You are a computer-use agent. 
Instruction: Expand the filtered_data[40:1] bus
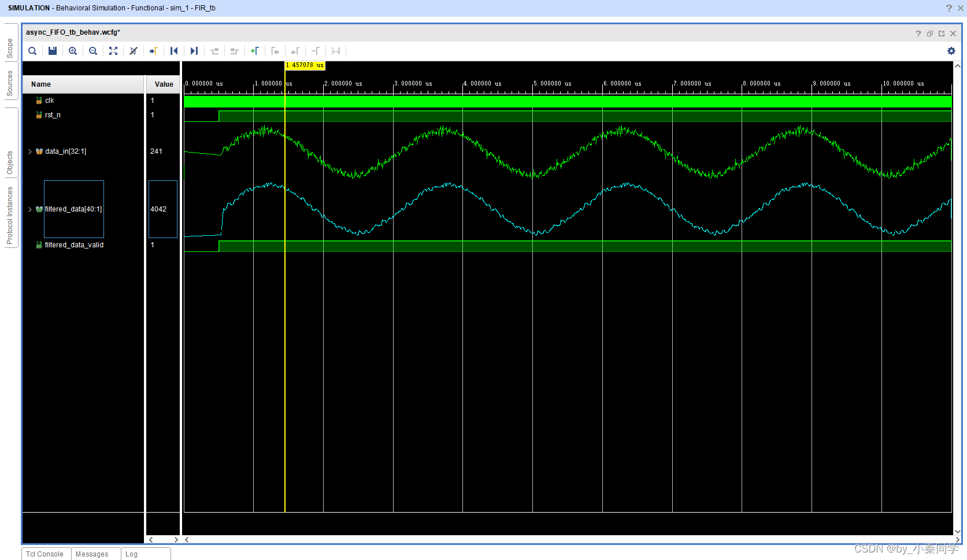click(x=30, y=209)
